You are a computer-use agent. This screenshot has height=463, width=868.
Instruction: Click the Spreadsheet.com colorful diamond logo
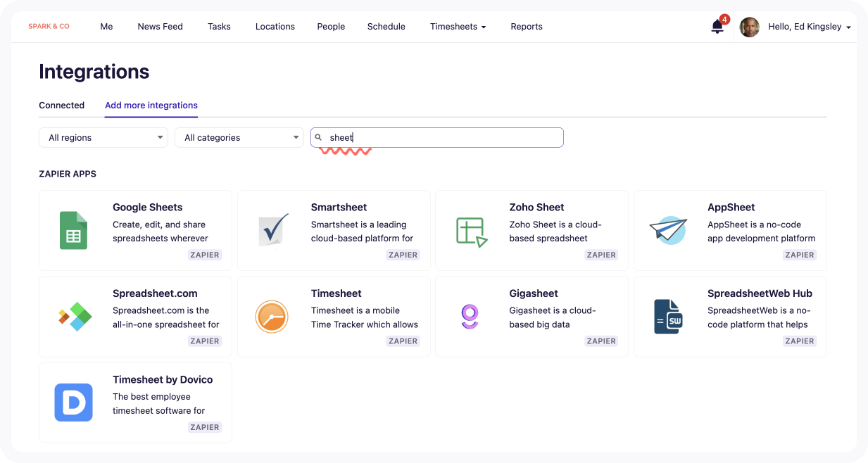75,317
